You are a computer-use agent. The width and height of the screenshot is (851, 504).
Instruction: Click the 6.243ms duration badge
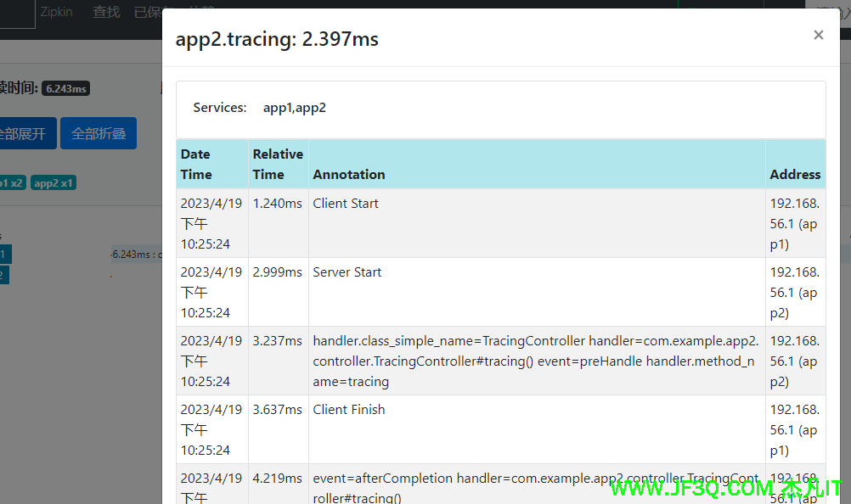click(66, 88)
